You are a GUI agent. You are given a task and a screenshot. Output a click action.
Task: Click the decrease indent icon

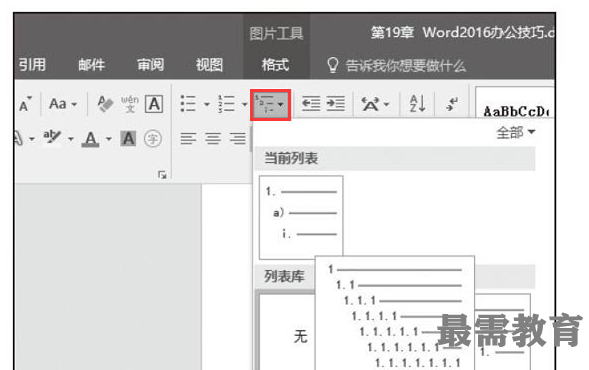tap(311, 103)
